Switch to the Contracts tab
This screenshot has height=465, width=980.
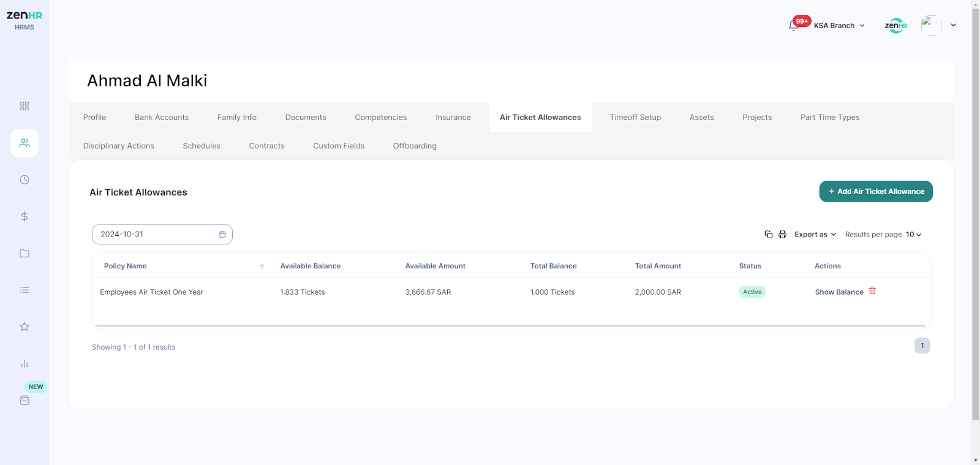267,146
